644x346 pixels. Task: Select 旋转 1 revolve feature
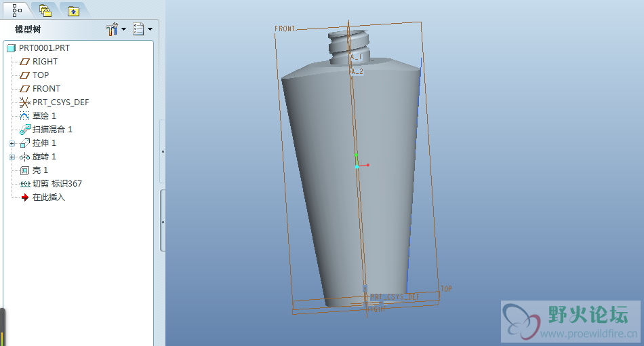(44, 156)
